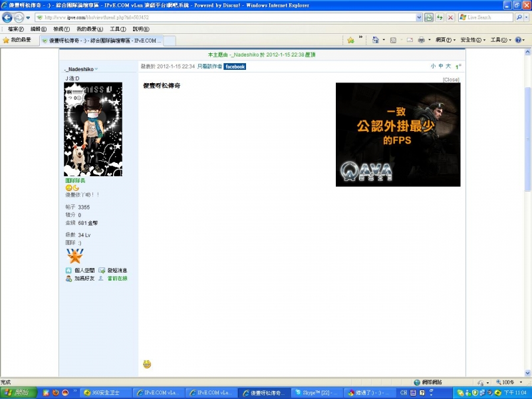Open the 網頁(P) command bar menu
The width and height of the screenshot is (532, 399).
click(x=446, y=40)
